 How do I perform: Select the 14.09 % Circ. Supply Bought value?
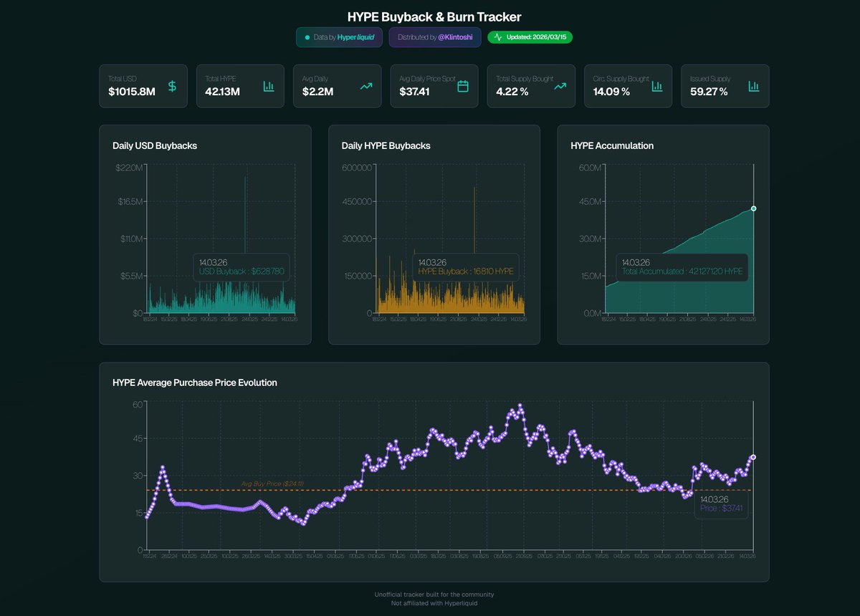coord(611,92)
